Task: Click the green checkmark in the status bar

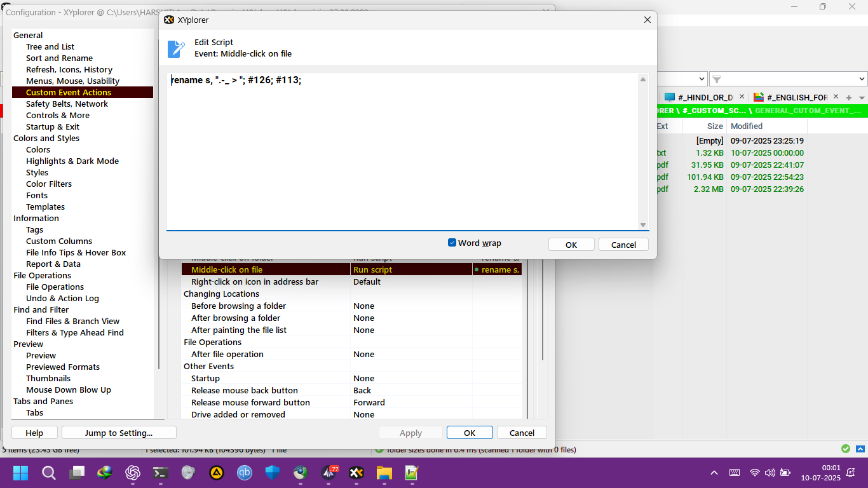Action: 845,449
